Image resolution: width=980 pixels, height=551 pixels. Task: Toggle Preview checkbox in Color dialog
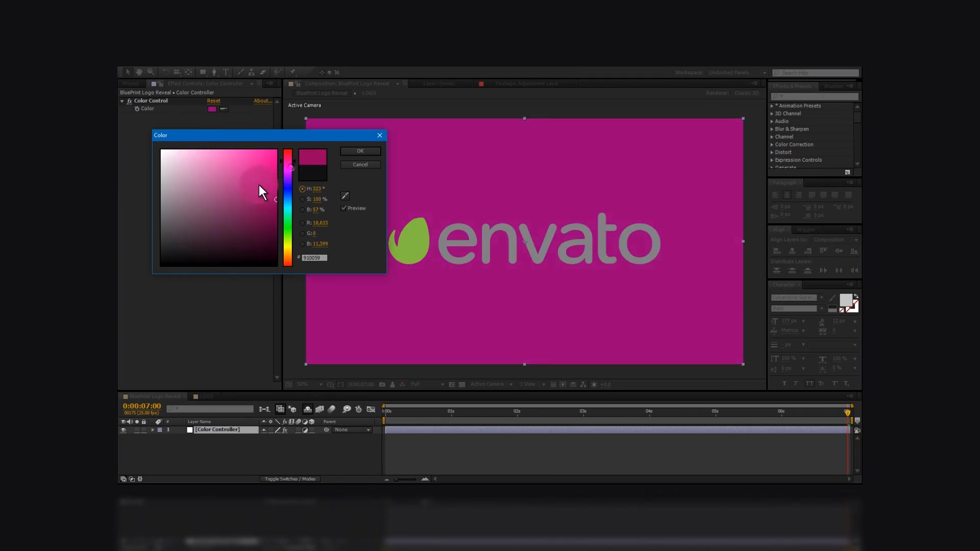(344, 208)
